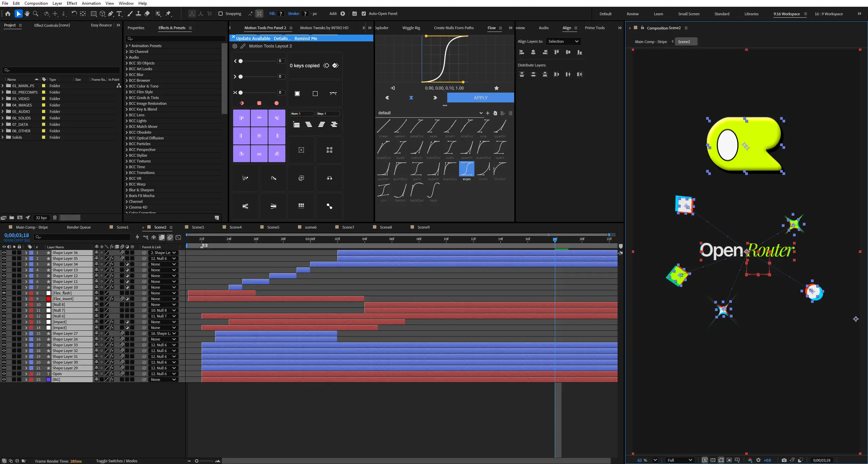Select the Type tool
This screenshot has height=464, width=868.
pos(119,14)
